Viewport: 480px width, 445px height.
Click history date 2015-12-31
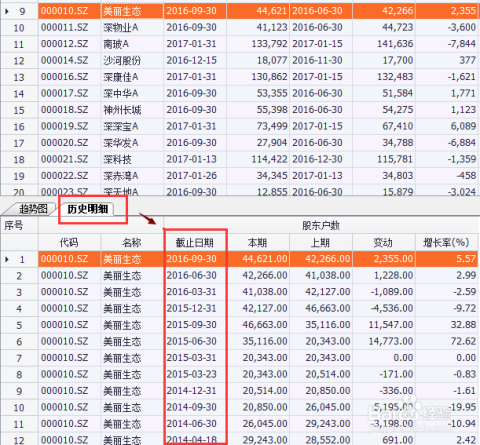coord(191,308)
